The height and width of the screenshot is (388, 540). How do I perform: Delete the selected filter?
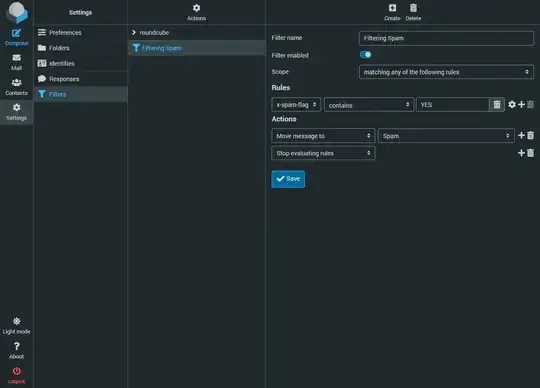pyautogui.click(x=413, y=12)
